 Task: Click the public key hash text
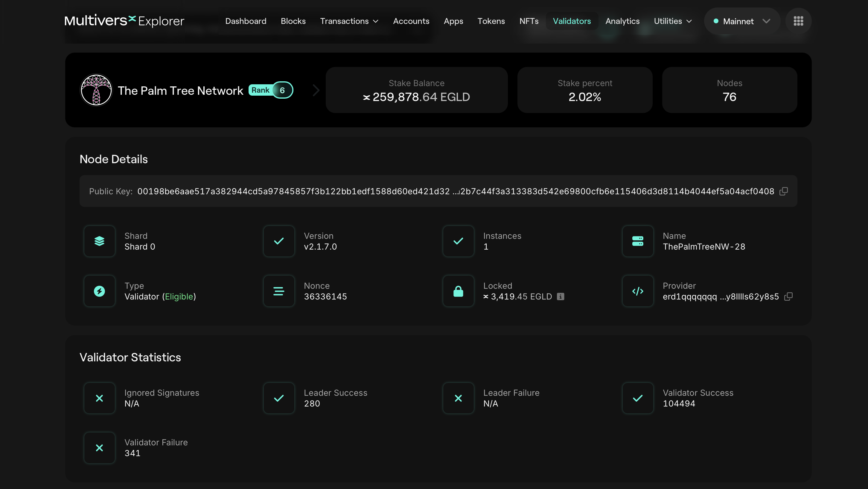coord(456,191)
